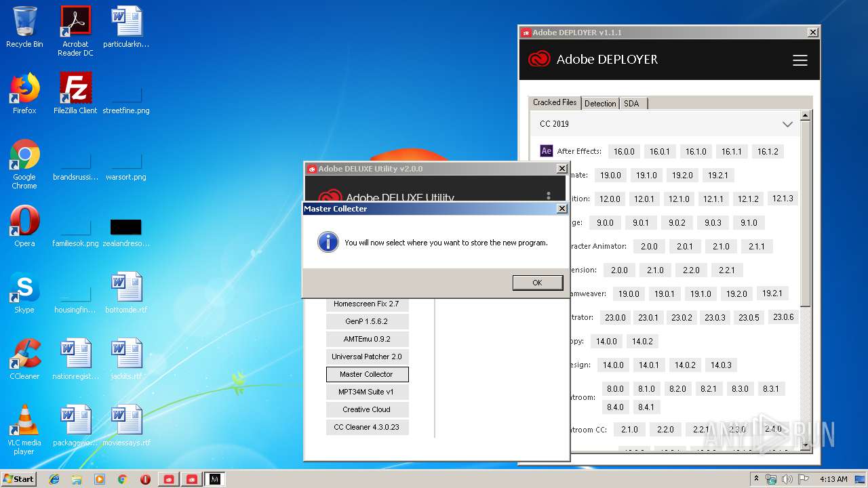The width and height of the screenshot is (868, 488).
Task: Open FileZilla Client desktop shortcut
Action: (75, 94)
